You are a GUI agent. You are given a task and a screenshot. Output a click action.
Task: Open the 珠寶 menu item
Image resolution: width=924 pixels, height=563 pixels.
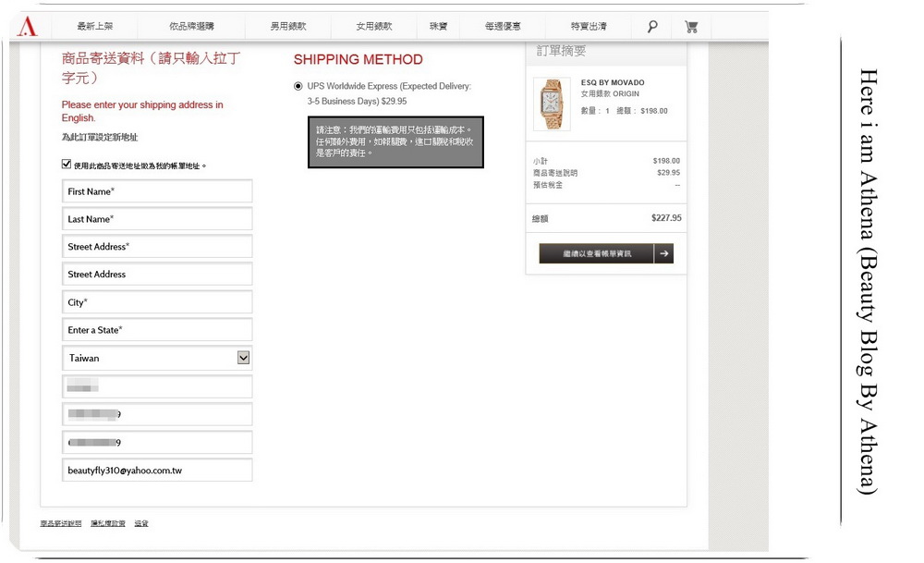click(438, 26)
